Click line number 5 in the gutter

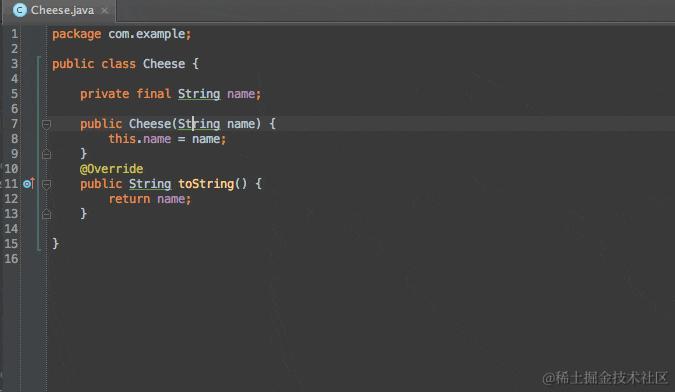coord(14,94)
